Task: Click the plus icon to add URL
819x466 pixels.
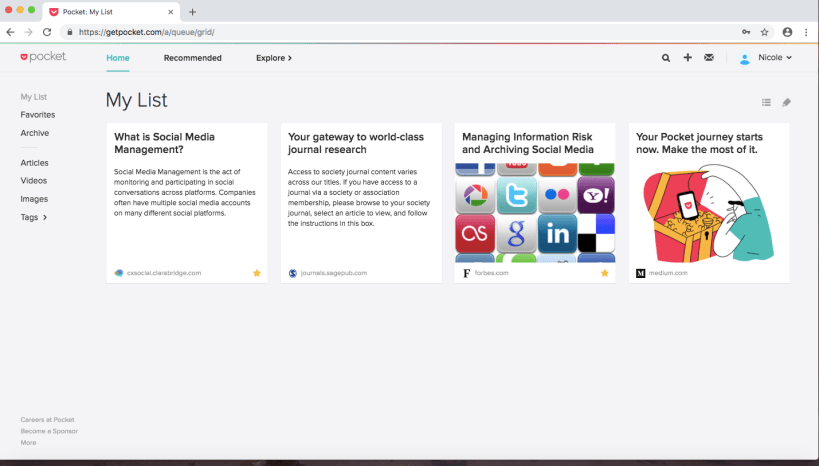Action: [688, 58]
